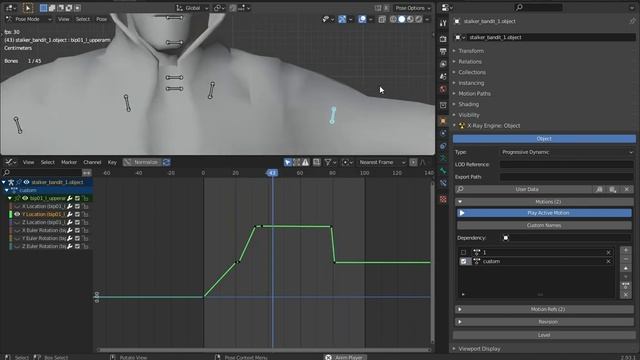Click the Tool properties tab icon
Image resolution: width=640 pixels, height=360 pixels.
[443, 23]
